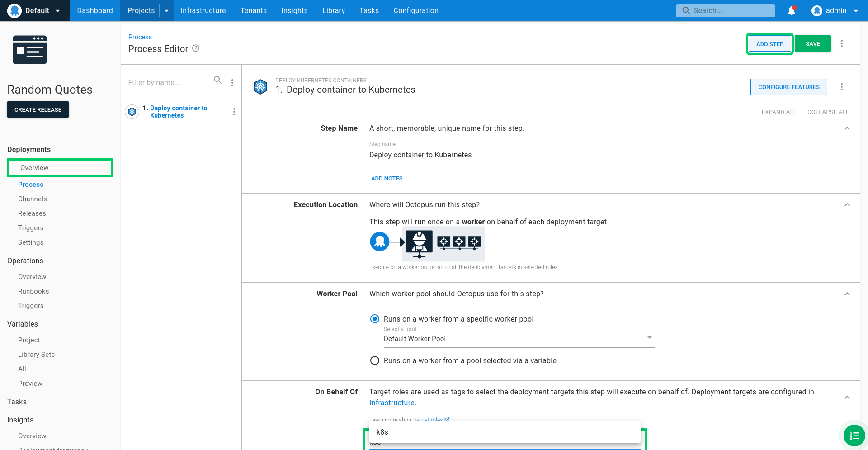Click Add Notes link

point(387,179)
